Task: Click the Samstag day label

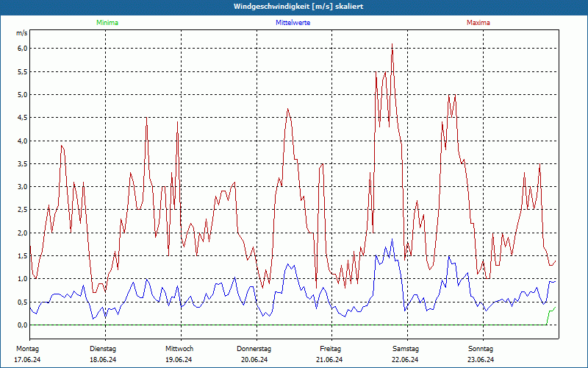Action: [406, 349]
